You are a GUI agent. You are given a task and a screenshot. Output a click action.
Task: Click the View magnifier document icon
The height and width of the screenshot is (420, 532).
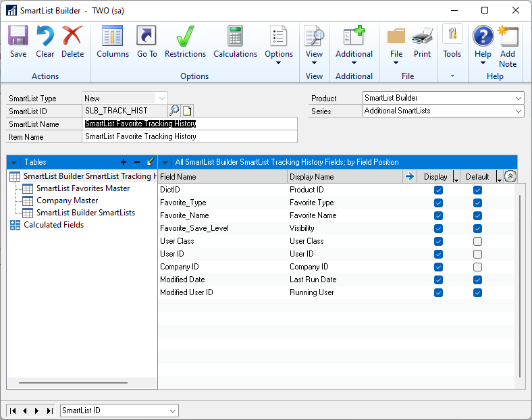click(x=314, y=36)
